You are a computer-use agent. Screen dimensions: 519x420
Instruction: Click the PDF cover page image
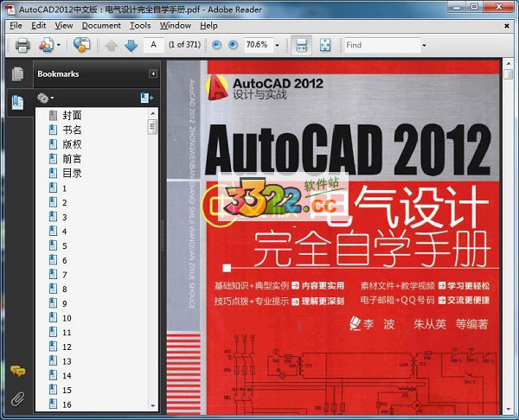tap(334, 238)
